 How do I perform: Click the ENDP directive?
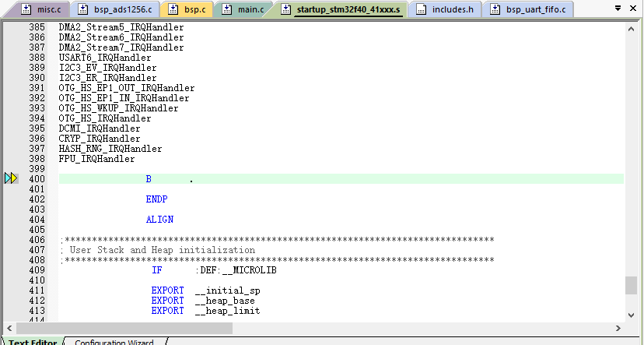coord(156,199)
